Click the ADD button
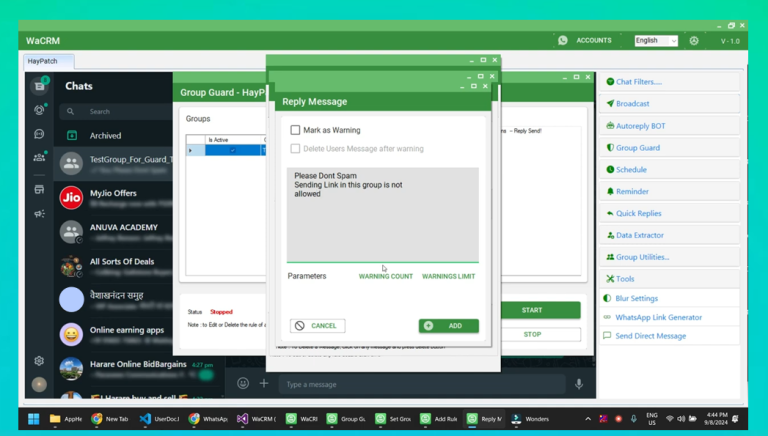 point(448,326)
